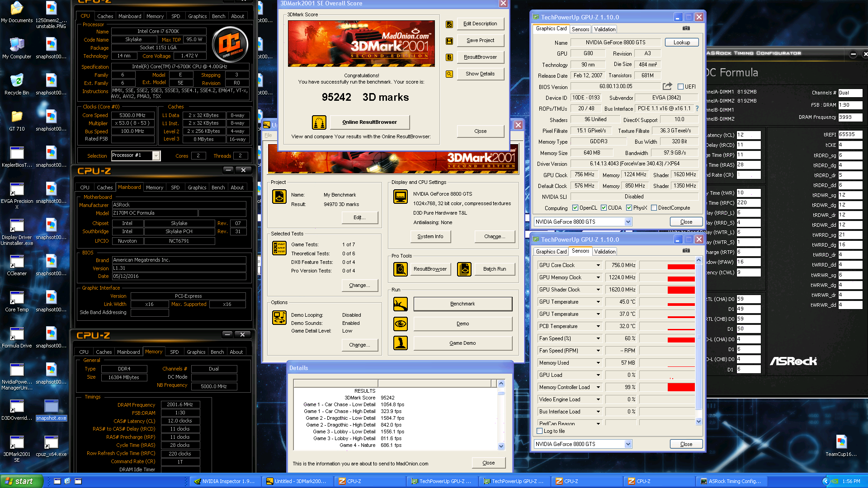Click the Lookup button in GPU-Z

point(682,42)
